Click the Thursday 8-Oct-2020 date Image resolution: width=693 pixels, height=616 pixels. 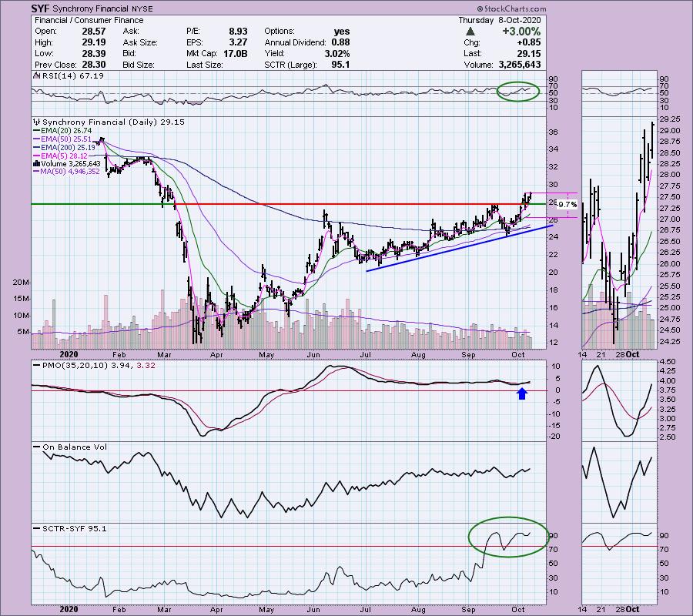pyautogui.click(x=499, y=20)
